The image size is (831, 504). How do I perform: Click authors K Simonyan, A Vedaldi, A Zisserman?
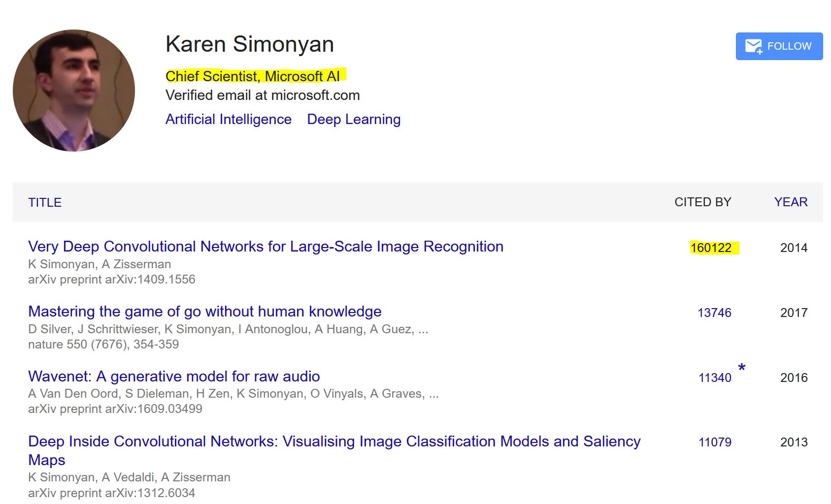[x=129, y=477]
